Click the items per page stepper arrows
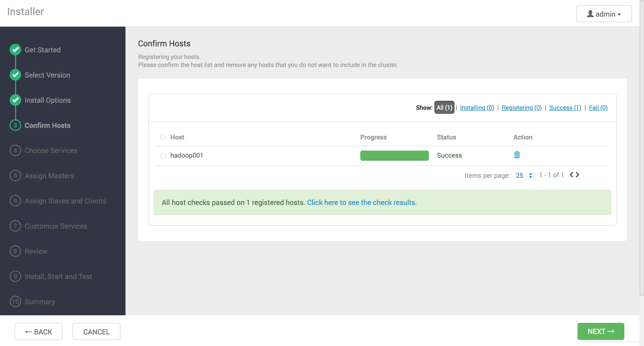The height and width of the screenshot is (346, 644). tap(531, 176)
